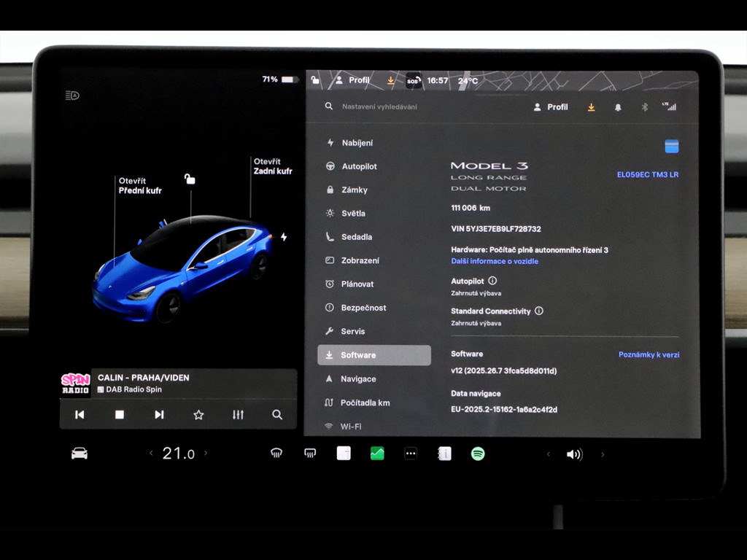Stop the radio playback
The height and width of the screenshot is (560, 747).
(120, 415)
